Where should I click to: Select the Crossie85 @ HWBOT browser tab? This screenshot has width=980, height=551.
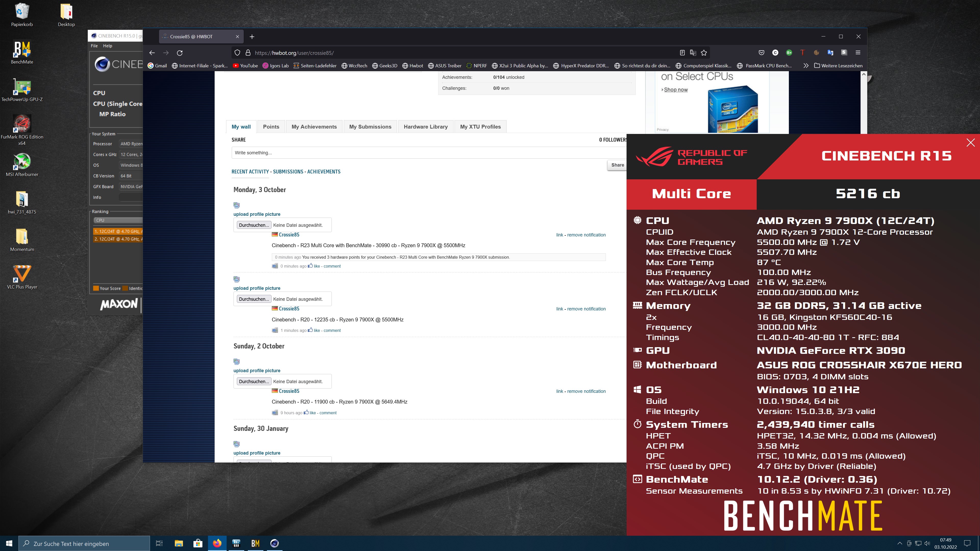pos(201,36)
